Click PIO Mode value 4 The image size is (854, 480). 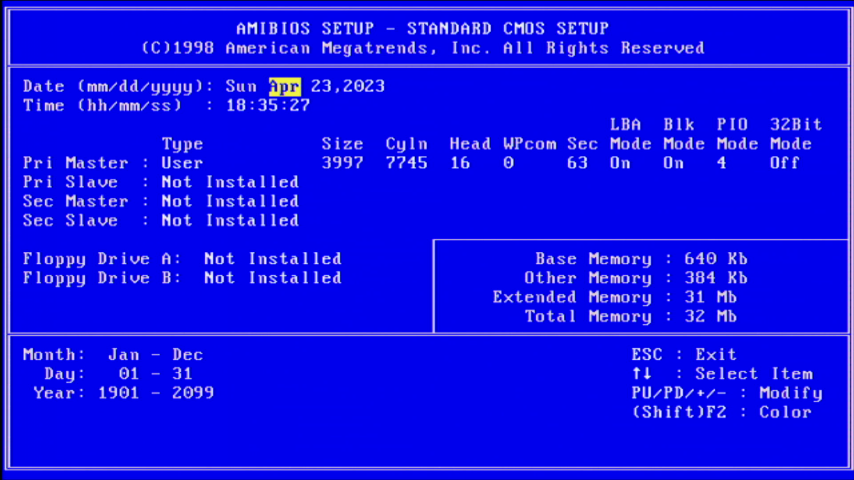721,163
